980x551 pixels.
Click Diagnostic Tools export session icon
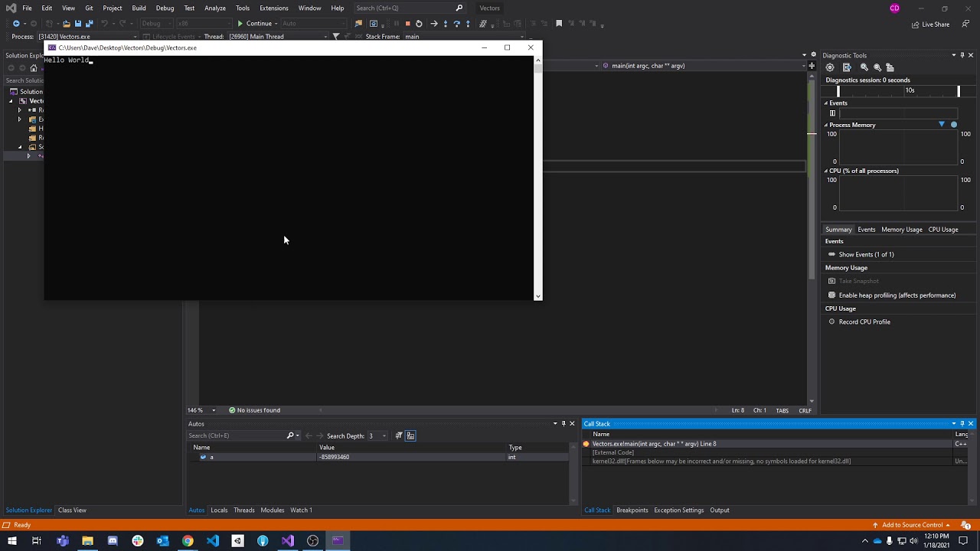tap(847, 67)
